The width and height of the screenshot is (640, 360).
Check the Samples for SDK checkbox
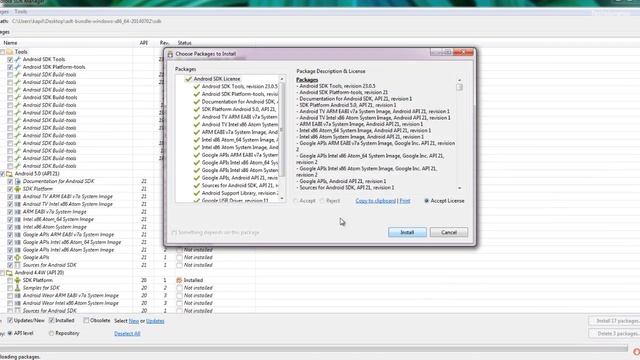(10, 288)
